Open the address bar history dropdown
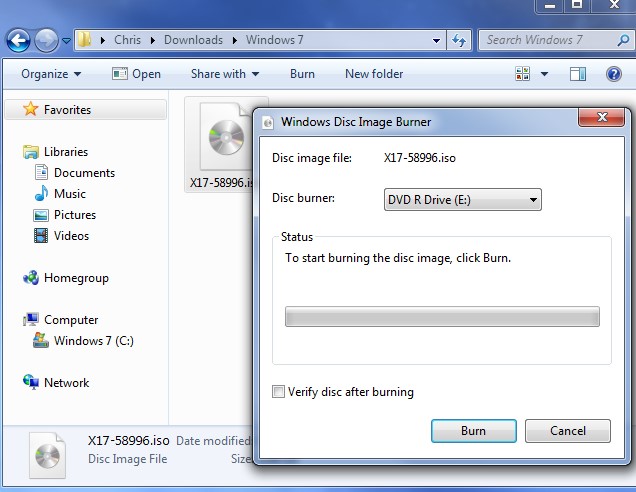The width and height of the screenshot is (636, 492). [x=436, y=41]
